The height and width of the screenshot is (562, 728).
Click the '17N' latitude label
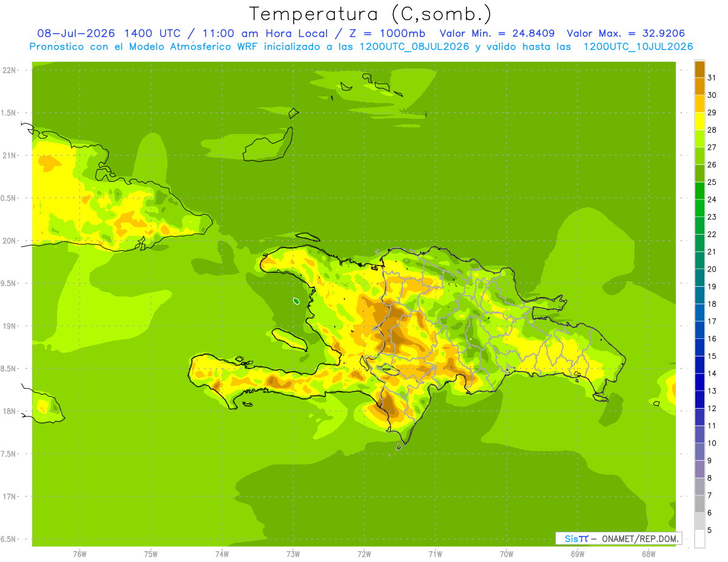coord(10,497)
